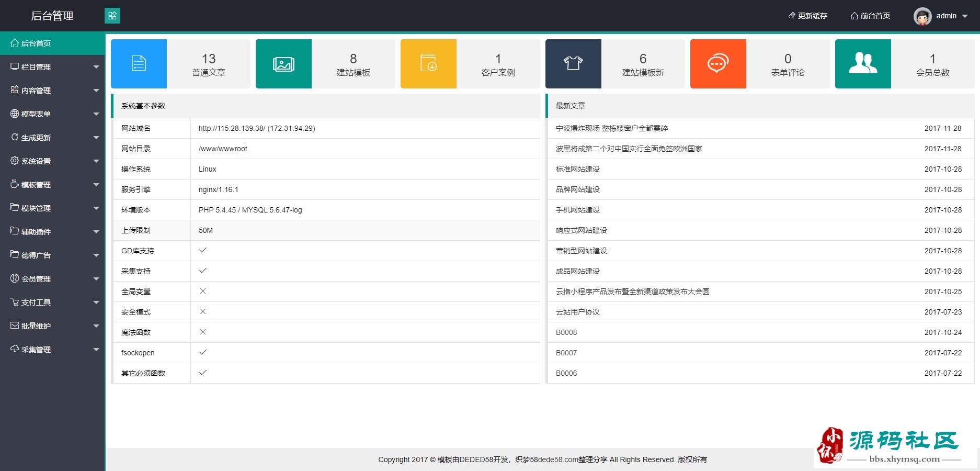Viewport: 980px width, 471px height.
Task: Click the 栏目管理 monitor icon in sidebar
Action: tap(15, 66)
